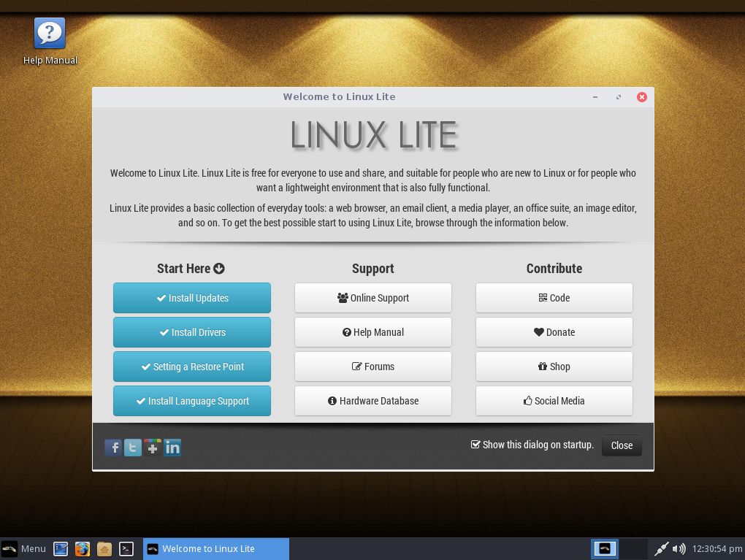The height and width of the screenshot is (560, 745).
Task: Open the terminal from the taskbar
Action: click(126, 549)
